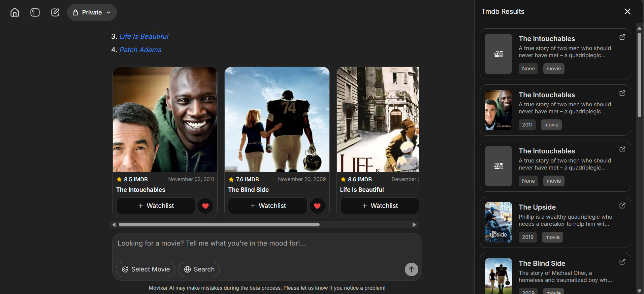Open the Life Is Beautiful link
The height and width of the screenshot is (294, 644).
tap(144, 36)
